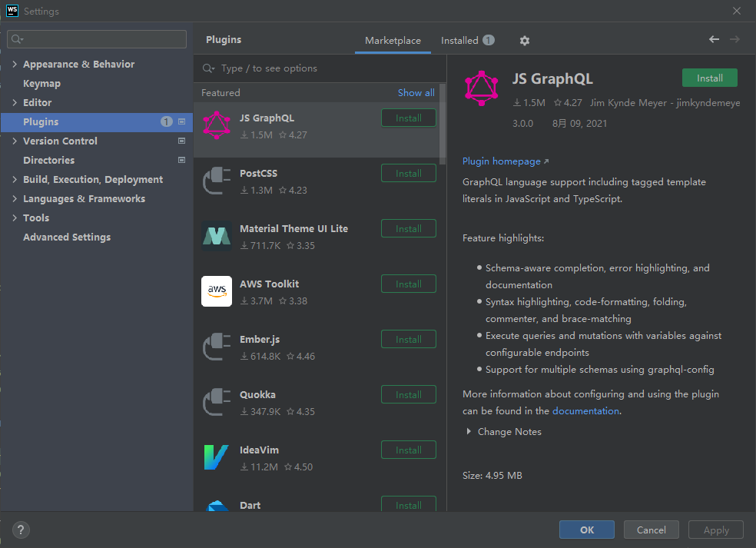Image resolution: width=756 pixels, height=548 pixels.
Task: Click the WebStorm icon in title bar
Action: (12, 11)
